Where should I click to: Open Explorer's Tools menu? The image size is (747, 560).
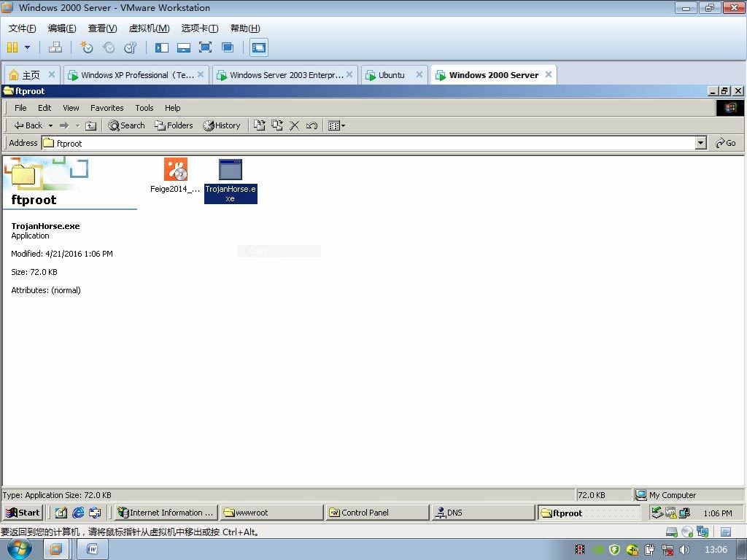point(144,108)
